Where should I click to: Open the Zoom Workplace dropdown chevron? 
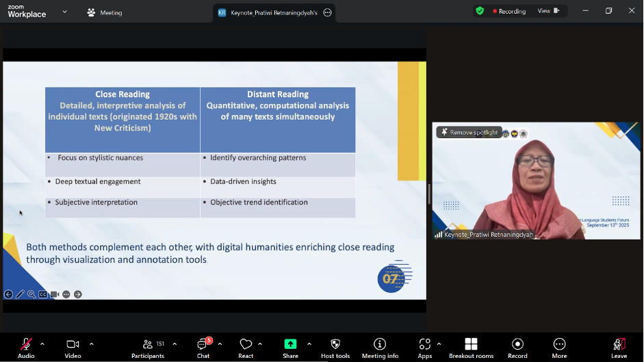[65, 12]
